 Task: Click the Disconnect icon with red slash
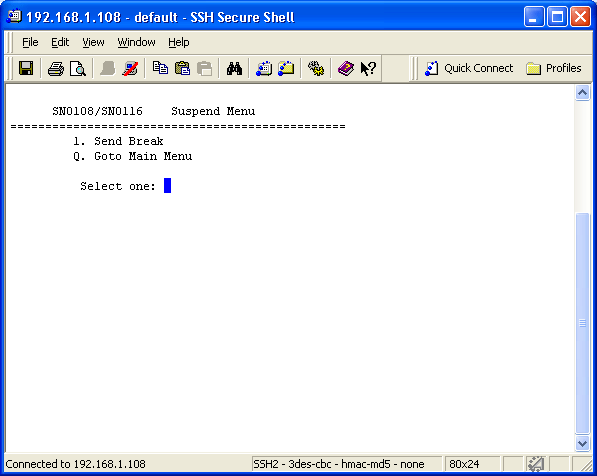pos(131,69)
